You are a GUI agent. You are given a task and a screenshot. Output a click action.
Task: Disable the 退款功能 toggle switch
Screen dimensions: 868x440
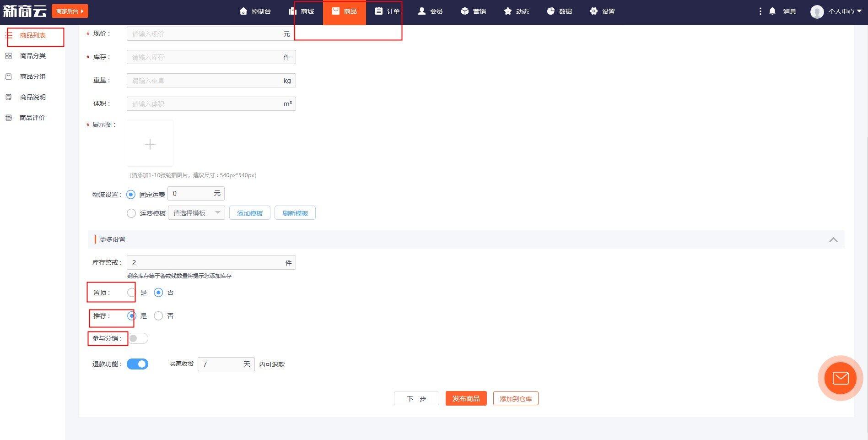138,364
